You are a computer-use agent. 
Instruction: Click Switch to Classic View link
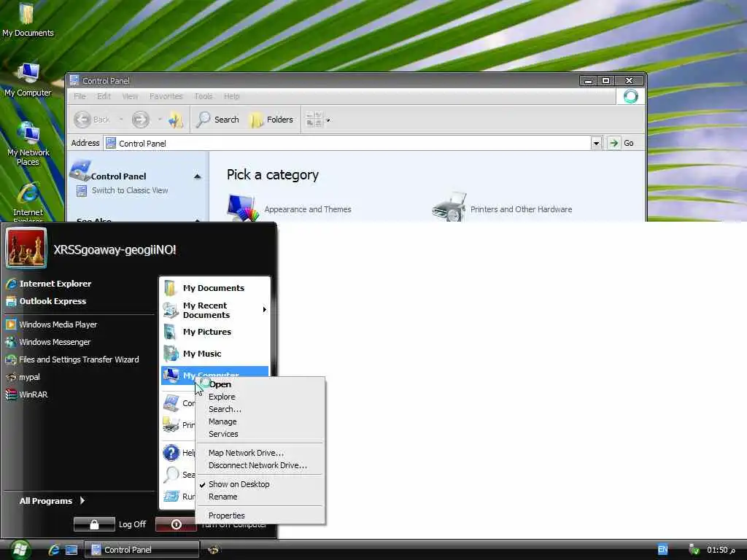[x=130, y=190]
